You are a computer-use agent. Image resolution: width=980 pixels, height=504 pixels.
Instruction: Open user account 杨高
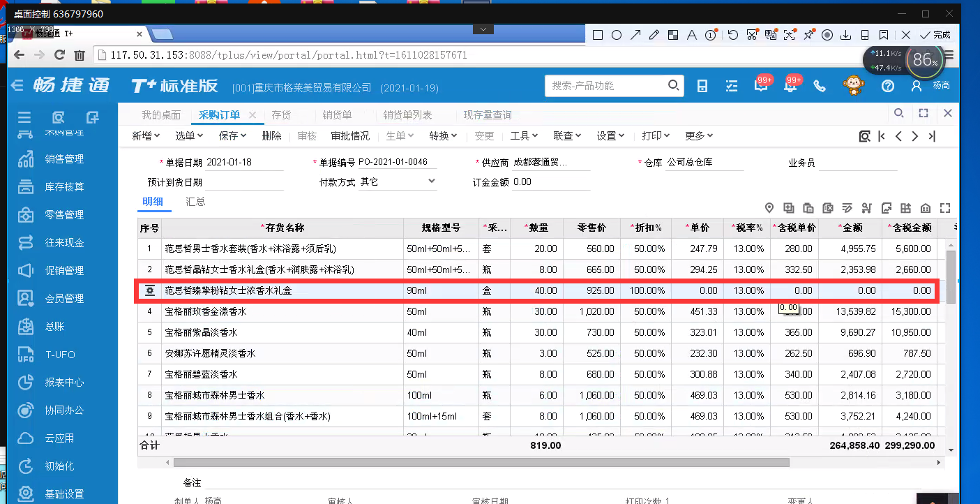coord(931,86)
